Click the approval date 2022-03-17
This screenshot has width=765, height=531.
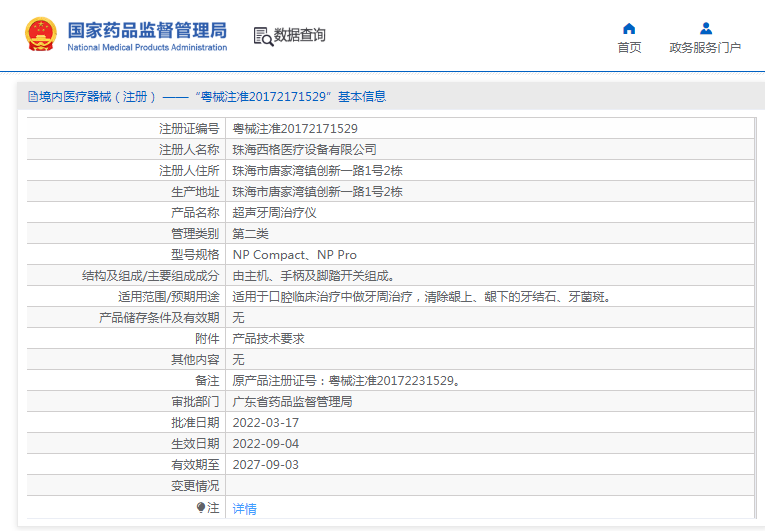(x=265, y=422)
